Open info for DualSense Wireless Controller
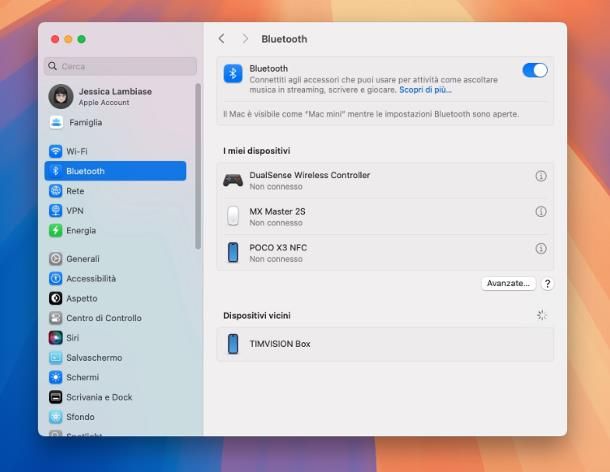This screenshot has height=472, width=610. point(541,176)
